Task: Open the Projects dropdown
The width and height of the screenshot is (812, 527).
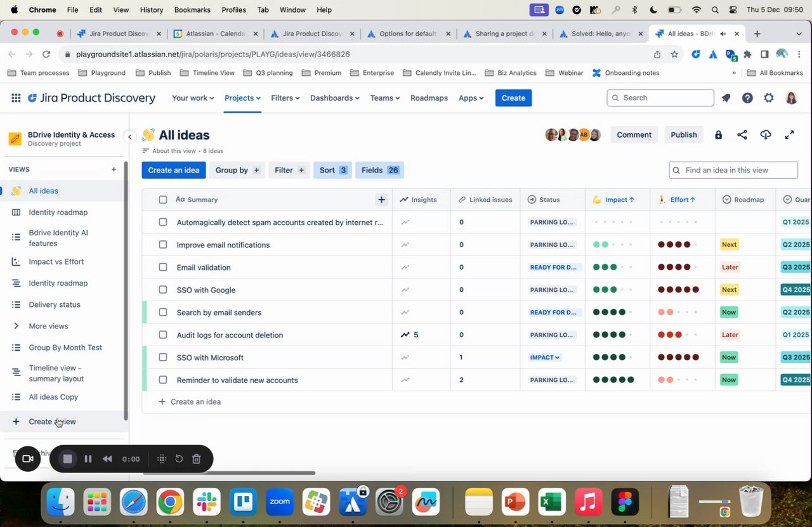Action: click(x=242, y=98)
